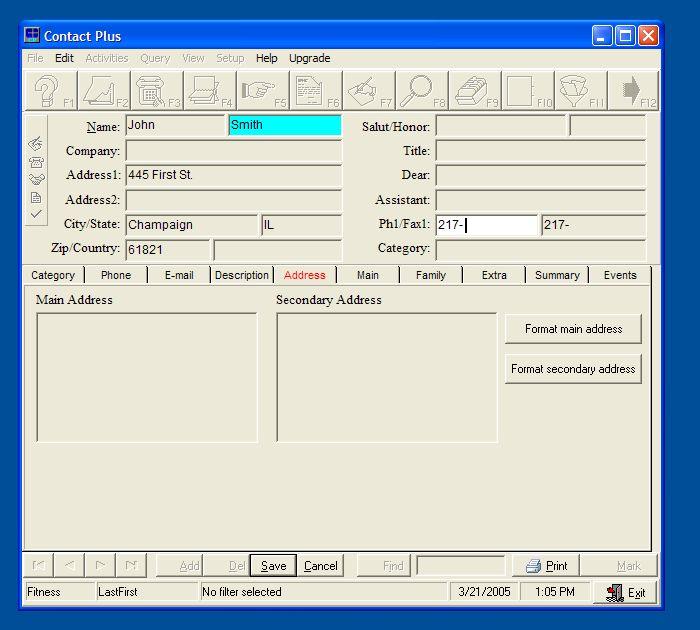Click the last name field containing Smith
Image resolution: width=700 pixels, height=630 pixels.
[285, 125]
